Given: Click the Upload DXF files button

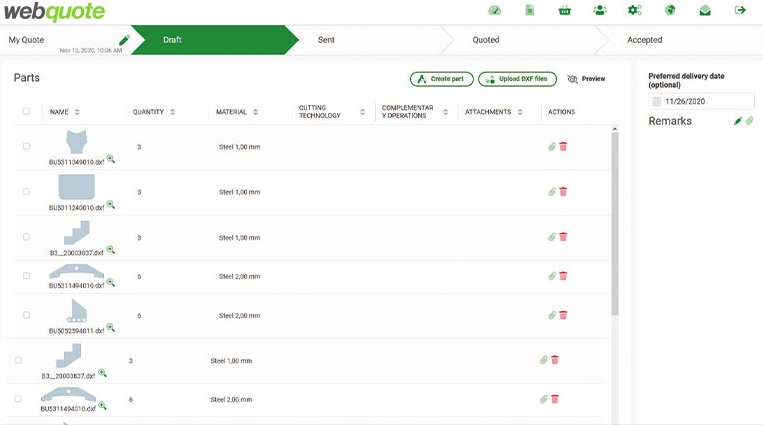Looking at the screenshot, I should (x=517, y=79).
